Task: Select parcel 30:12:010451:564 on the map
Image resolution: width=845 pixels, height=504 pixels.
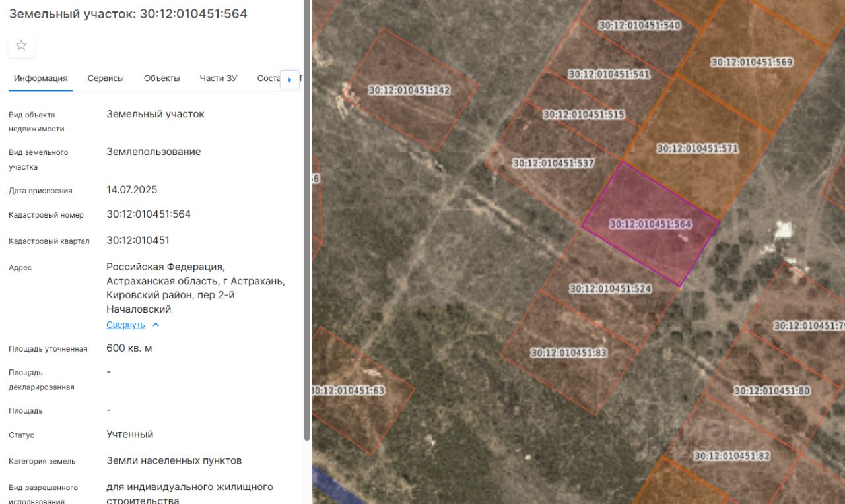Action: [650, 224]
